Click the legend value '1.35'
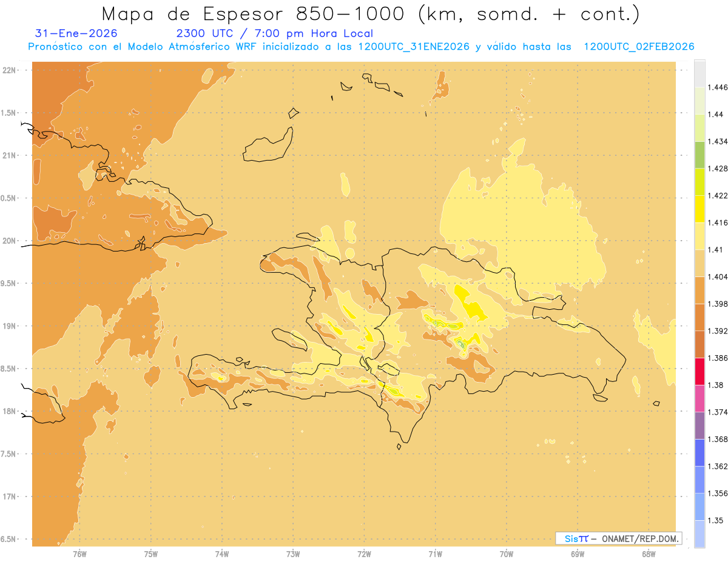728x562 pixels. pos(716,520)
